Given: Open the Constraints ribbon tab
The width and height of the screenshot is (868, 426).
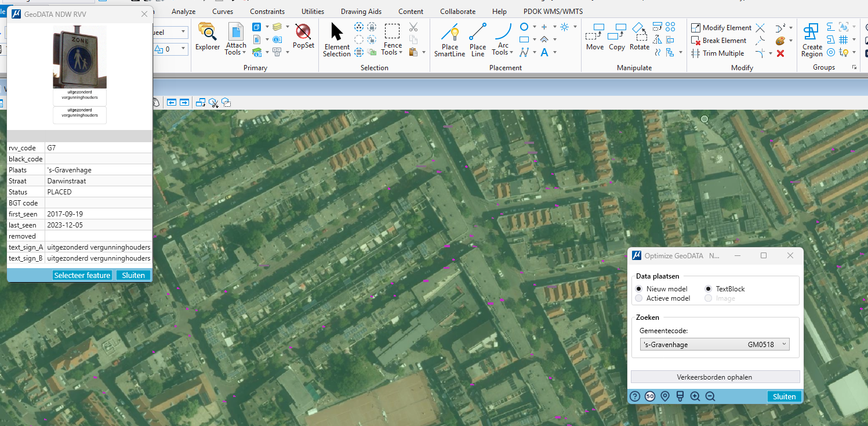Looking at the screenshot, I should click(x=267, y=12).
